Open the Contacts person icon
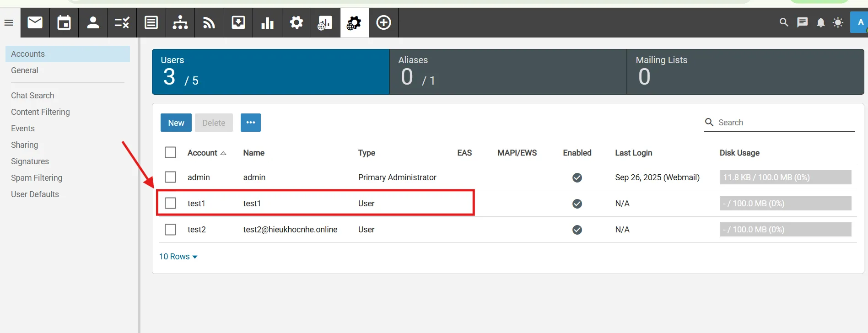Image resolution: width=868 pixels, height=333 pixels. pyautogui.click(x=93, y=22)
